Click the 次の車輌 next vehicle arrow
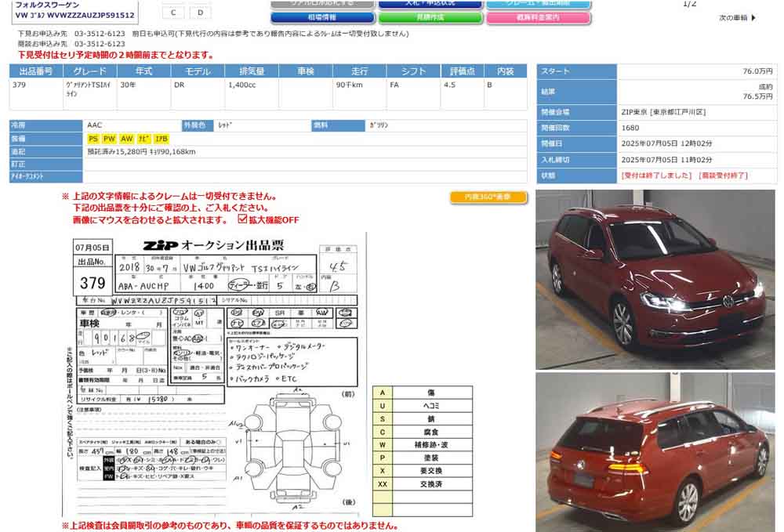Viewport: 784px width, 532px height. [x=738, y=18]
